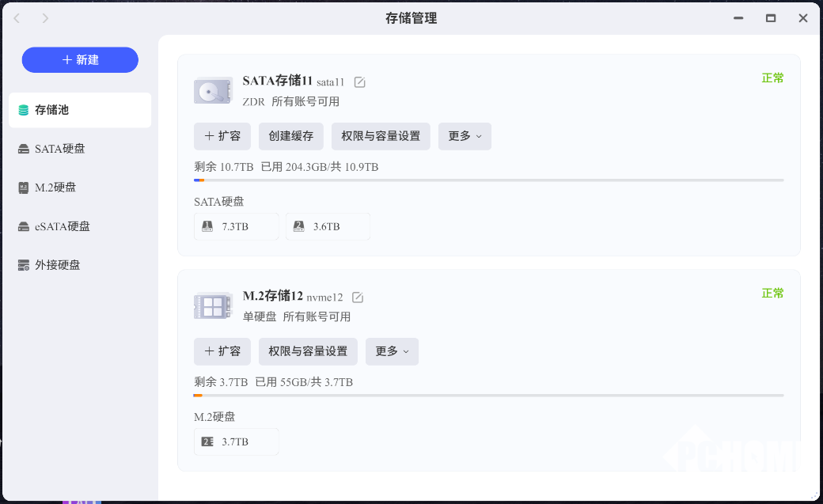Click the SATA存储11 hard drive icon
The image size is (823, 504).
(x=213, y=91)
